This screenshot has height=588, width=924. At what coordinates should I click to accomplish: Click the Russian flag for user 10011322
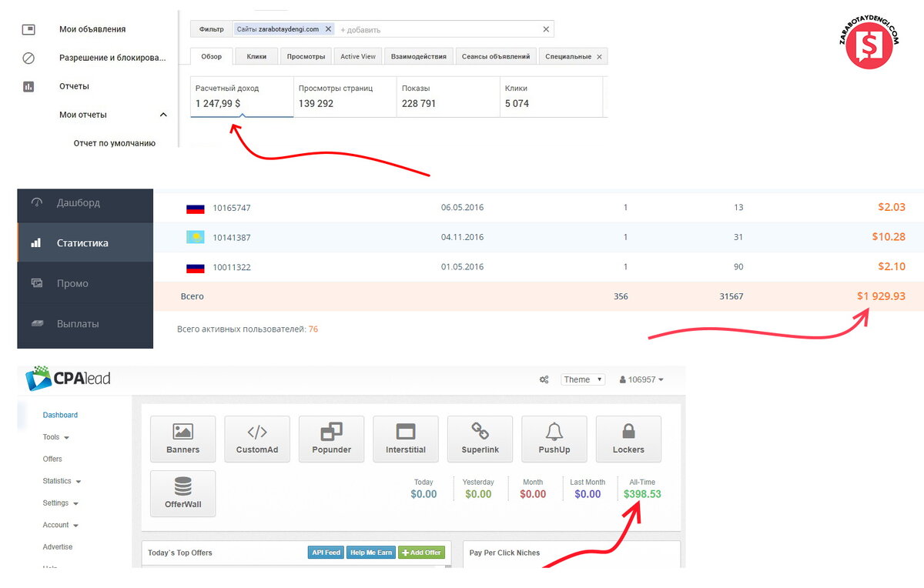[195, 268]
